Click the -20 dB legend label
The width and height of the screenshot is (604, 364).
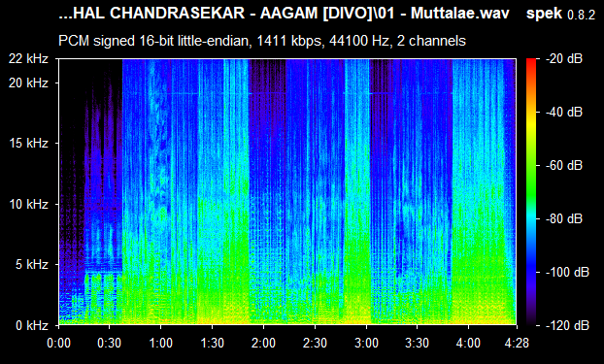click(564, 59)
